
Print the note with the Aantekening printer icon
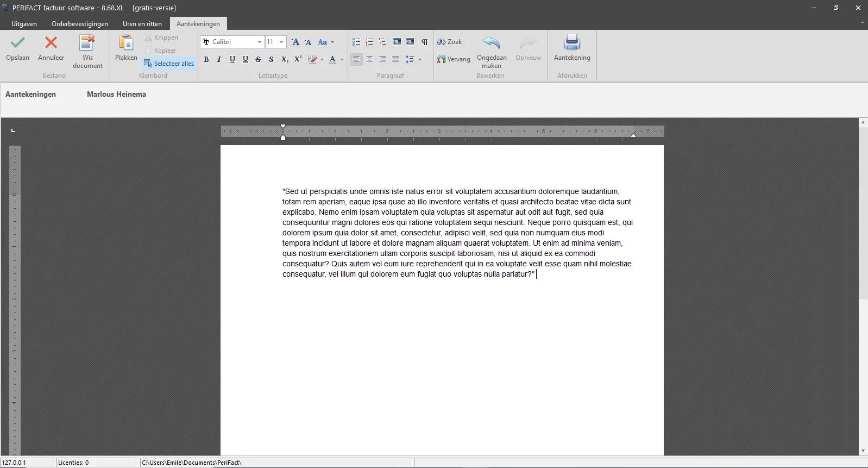click(x=572, y=48)
